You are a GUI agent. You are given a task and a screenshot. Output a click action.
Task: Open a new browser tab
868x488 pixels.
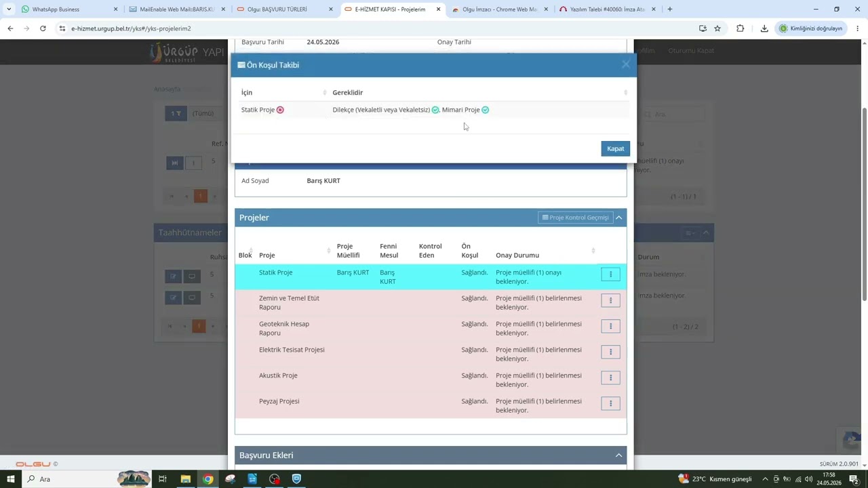[669, 9]
